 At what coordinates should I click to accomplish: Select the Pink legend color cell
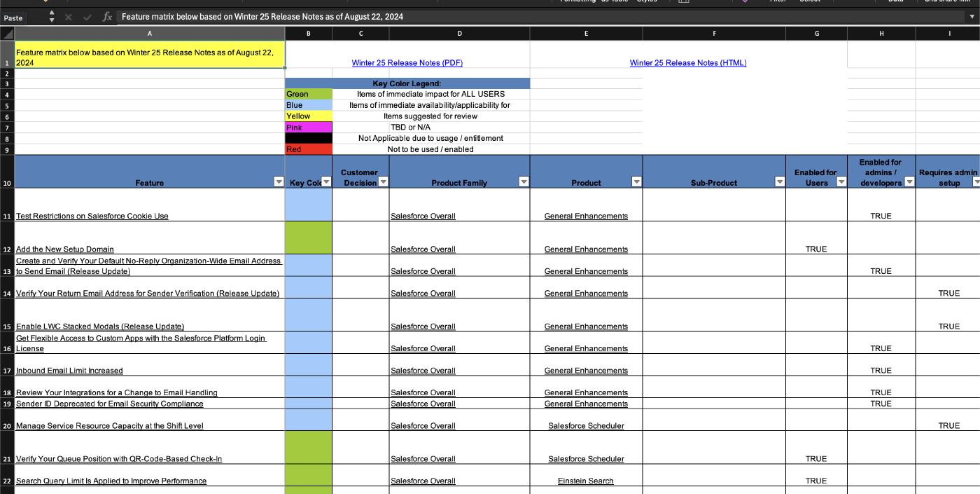308,128
